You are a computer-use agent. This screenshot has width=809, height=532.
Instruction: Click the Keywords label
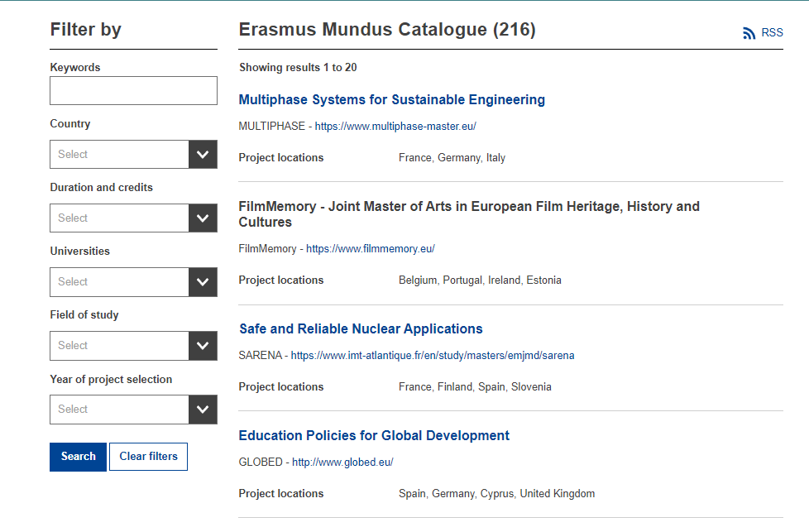click(74, 68)
